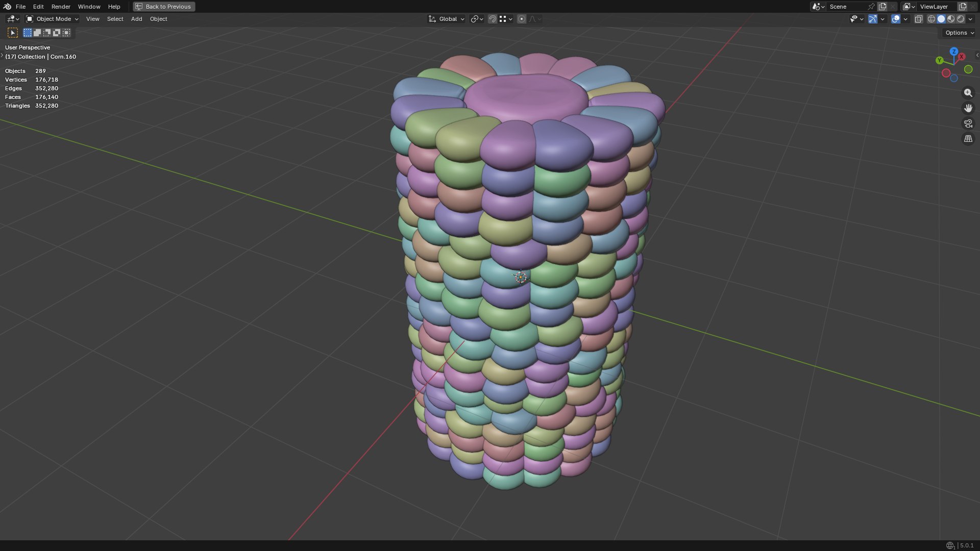980x551 pixels.
Task: Open the Window menu
Action: coord(89,7)
